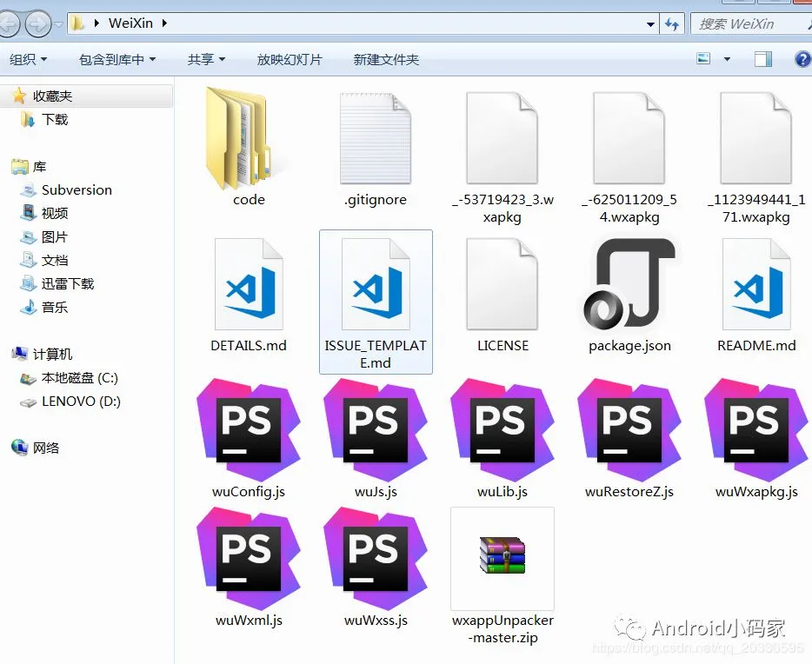Select the wuJs.js PhpStorm icon

coord(376,430)
